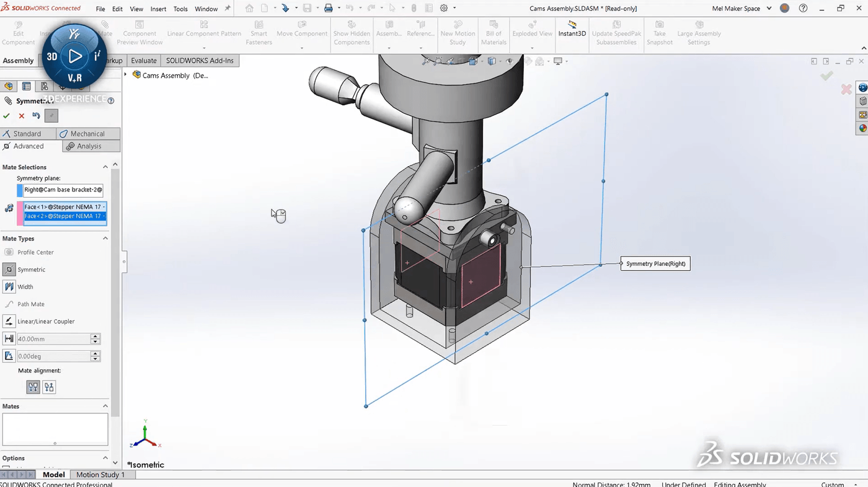The image size is (868, 487).
Task: Toggle anti-aligned mate alignment option
Action: 49,387
